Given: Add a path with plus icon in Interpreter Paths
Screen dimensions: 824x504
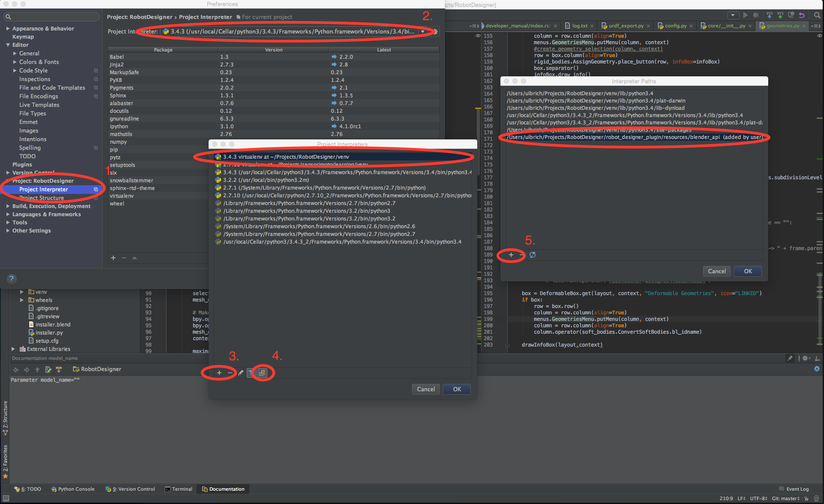Looking at the screenshot, I should point(511,255).
